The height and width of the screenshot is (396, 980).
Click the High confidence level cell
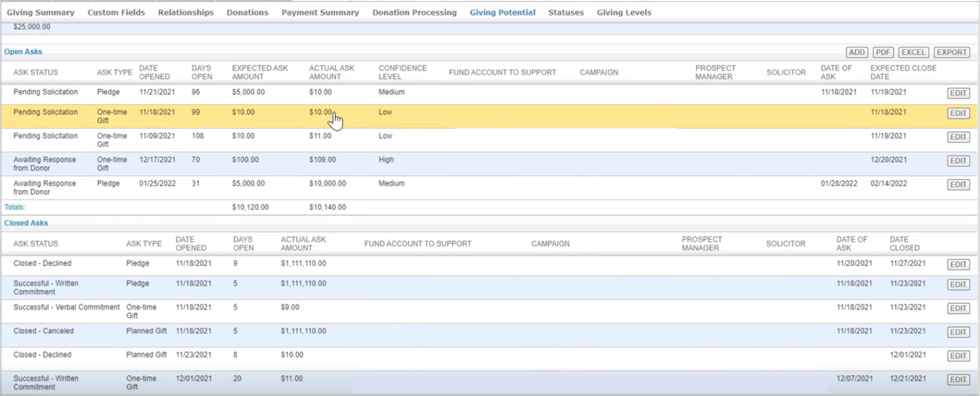tap(386, 160)
